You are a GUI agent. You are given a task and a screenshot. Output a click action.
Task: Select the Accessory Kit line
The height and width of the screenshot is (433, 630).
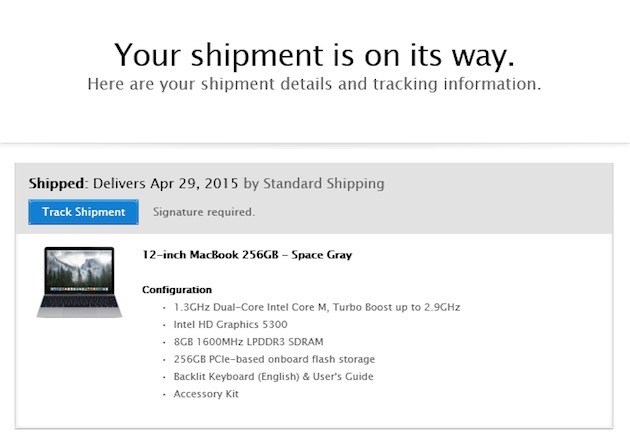[x=206, y=394]
